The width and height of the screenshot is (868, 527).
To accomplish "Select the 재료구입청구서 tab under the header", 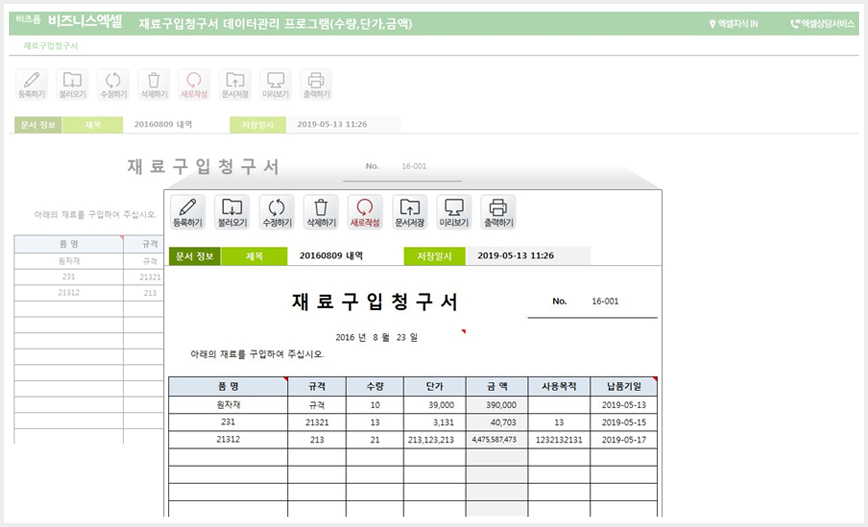I will click(x=50, y=46).
